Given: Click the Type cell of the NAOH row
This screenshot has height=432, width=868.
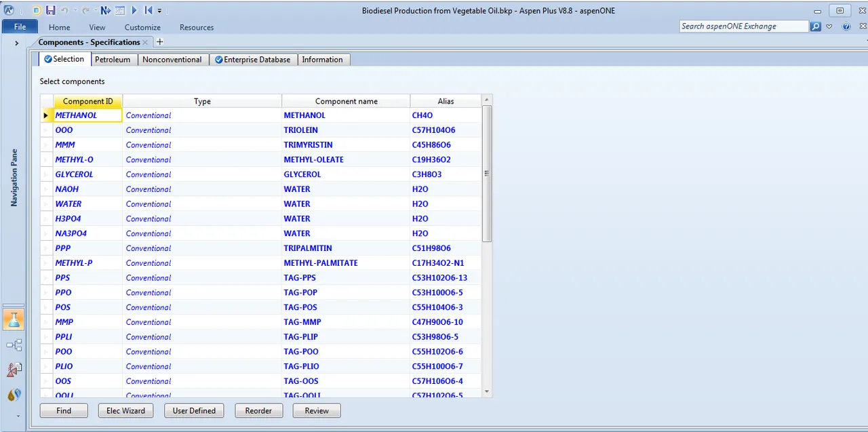Looking at the screenshot, I should (202, 189).
